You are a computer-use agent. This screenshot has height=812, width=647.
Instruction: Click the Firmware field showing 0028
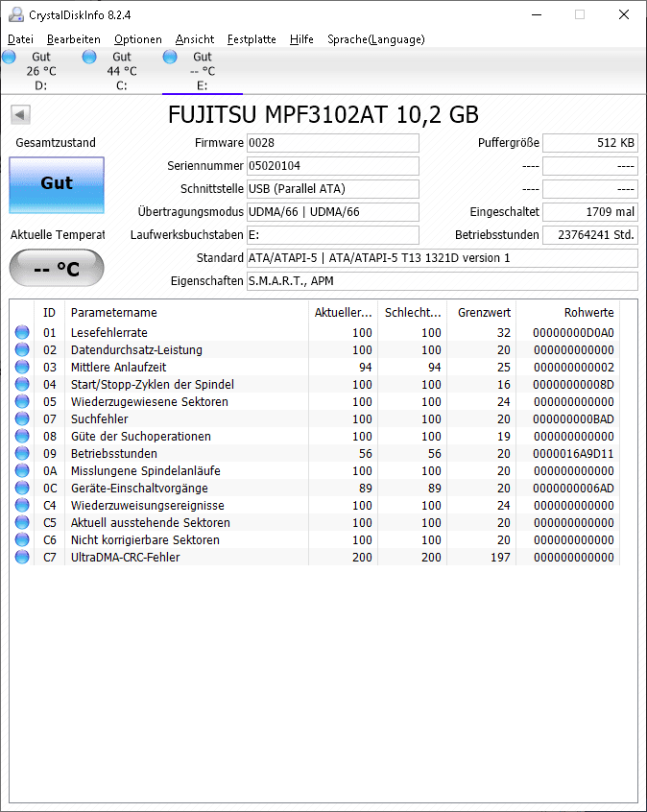tap(332, 143)
